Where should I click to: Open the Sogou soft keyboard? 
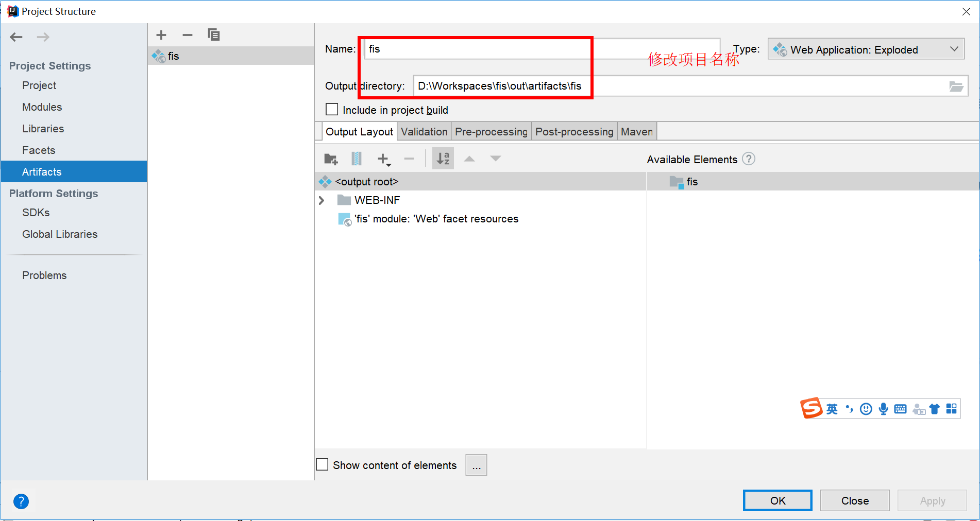(x=901, y=409)
